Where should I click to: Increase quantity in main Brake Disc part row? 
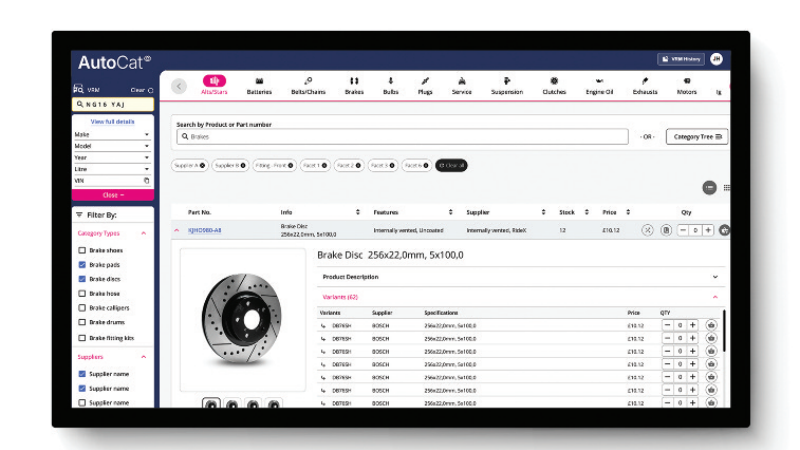[x=708, y=230]
